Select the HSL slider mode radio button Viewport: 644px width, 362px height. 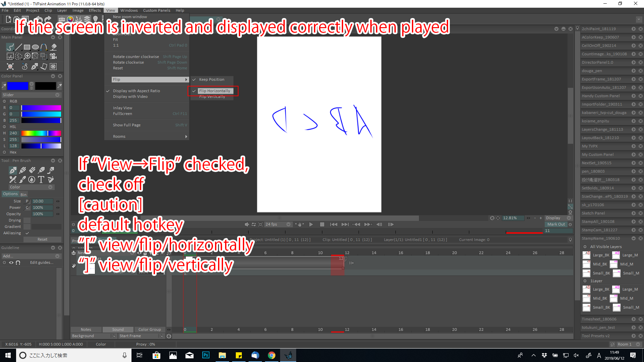[x=4, y=127]
